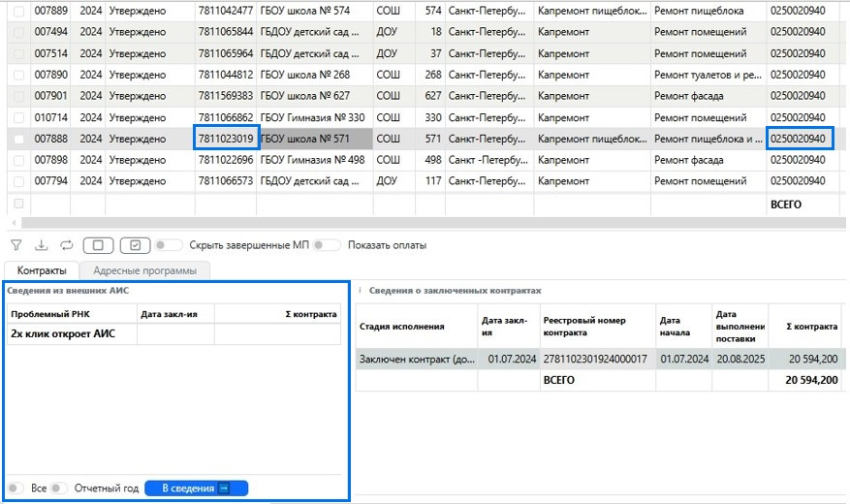This screenshot has width=850, height=504.
Task: Check the box for row 007901
Action: click(18, 96)
